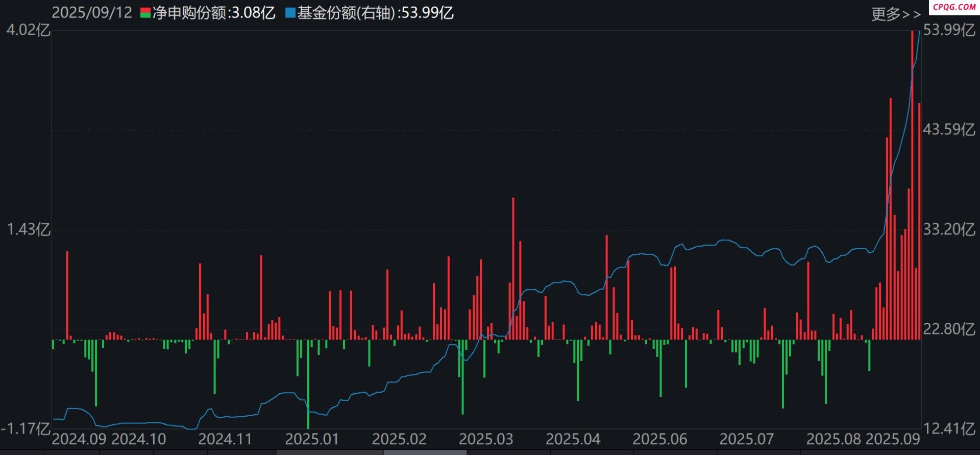The width and height of the screenshot is (980, 455).
Task: Click the red-green 净申购份额 legend swatch
Action: [145, 13]
